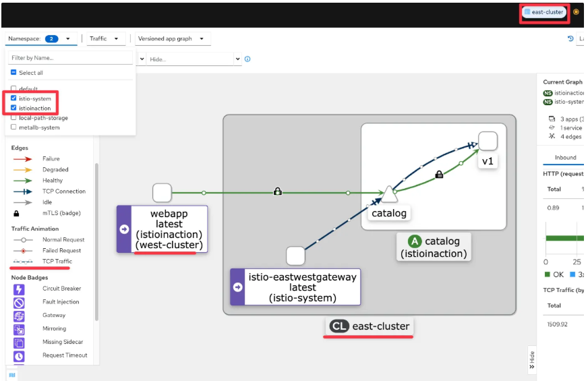
Task: Open the Hide... combo box dropdown arrow
Action: pos(237,59)
